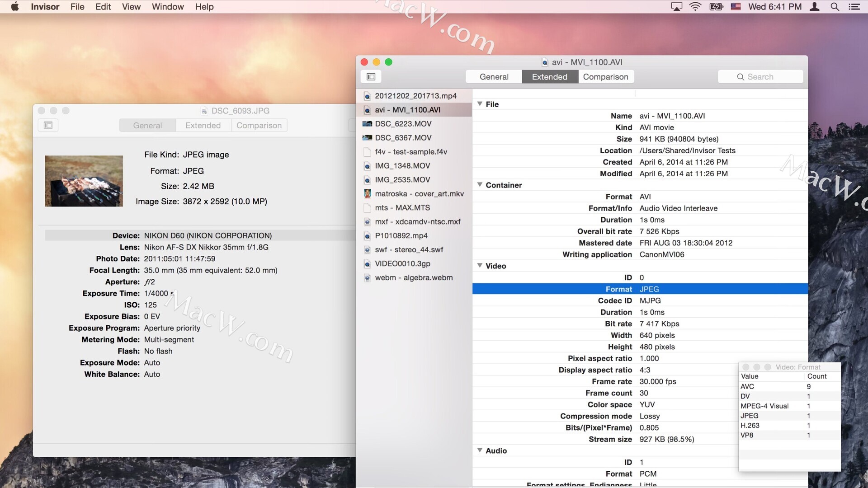Select General tab in DSC_6093.JPG window
This screenshot has width=868, height=488.
[147, 125]
